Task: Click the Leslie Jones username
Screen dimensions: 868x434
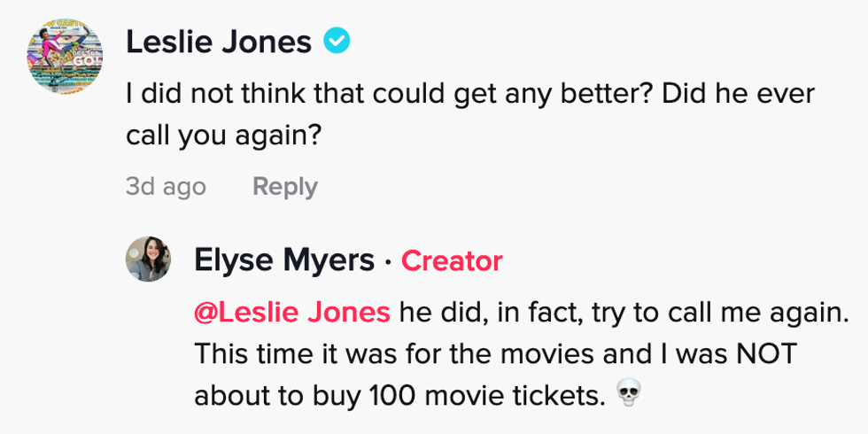Action: [x=218, y=41]
